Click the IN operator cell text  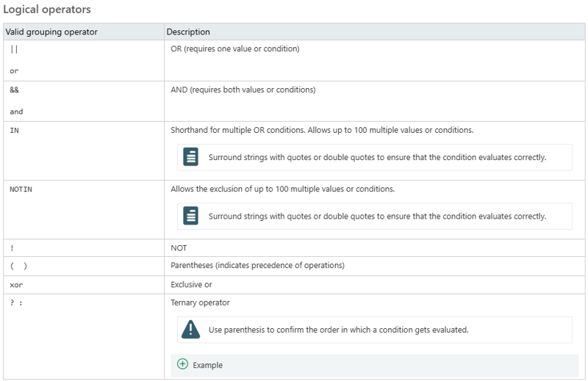14,130
